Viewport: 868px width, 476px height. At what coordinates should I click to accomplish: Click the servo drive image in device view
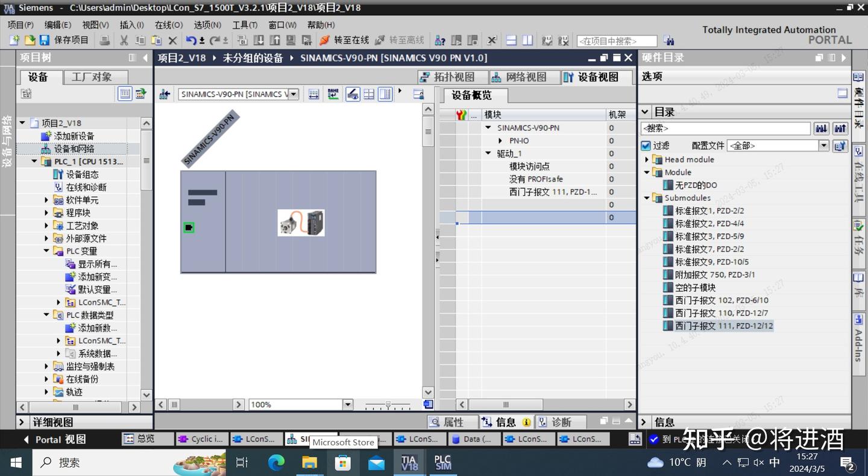[x=301, y=223]
